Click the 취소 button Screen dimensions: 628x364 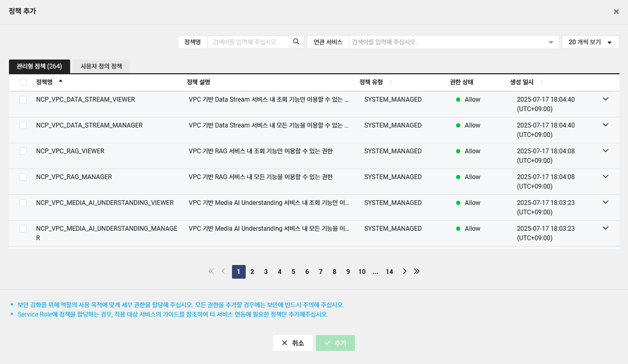point(293,343)
